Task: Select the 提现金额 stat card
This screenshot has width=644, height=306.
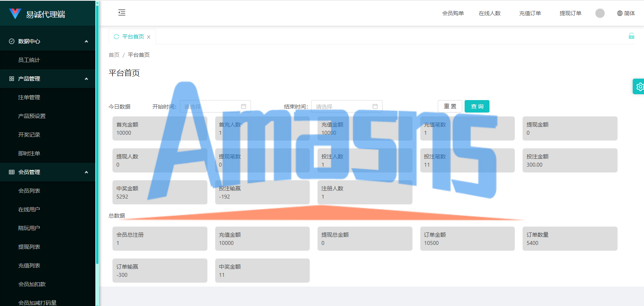Action: click(570, 128)
